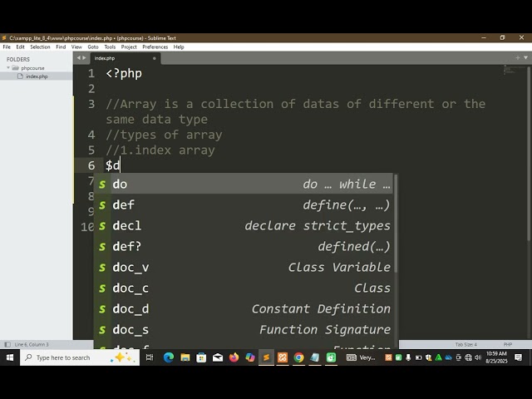Choose the 'do' do-while snippet
The height and width of the screenshot is (399, 532).
pos(244,185)
